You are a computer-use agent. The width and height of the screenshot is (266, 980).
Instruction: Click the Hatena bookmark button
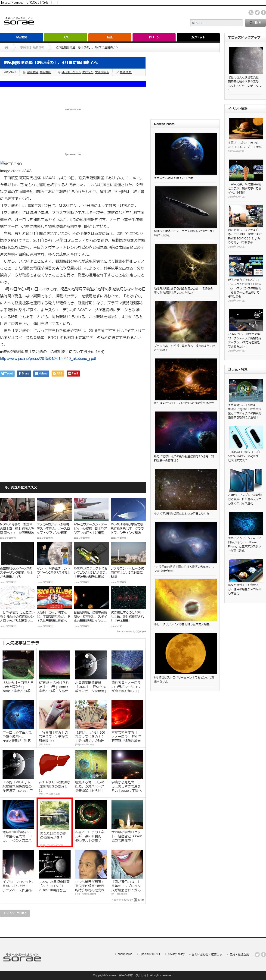[41, 374]
